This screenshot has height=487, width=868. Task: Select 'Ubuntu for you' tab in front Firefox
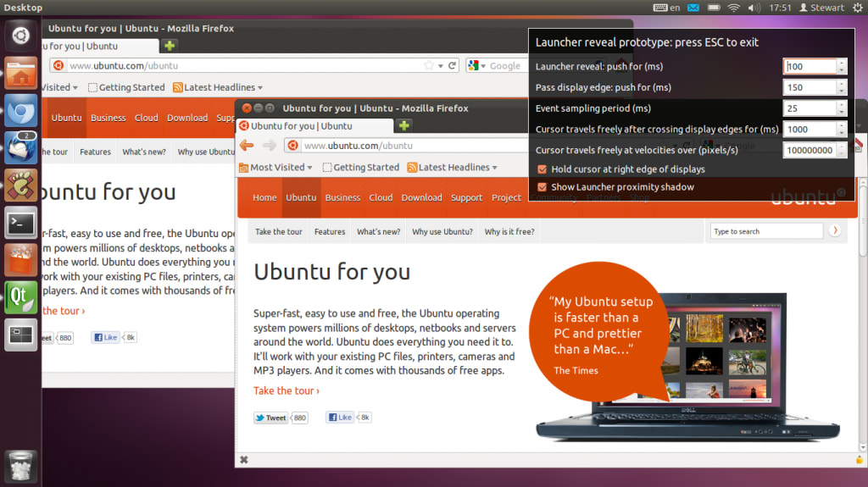tap(315, 125)
